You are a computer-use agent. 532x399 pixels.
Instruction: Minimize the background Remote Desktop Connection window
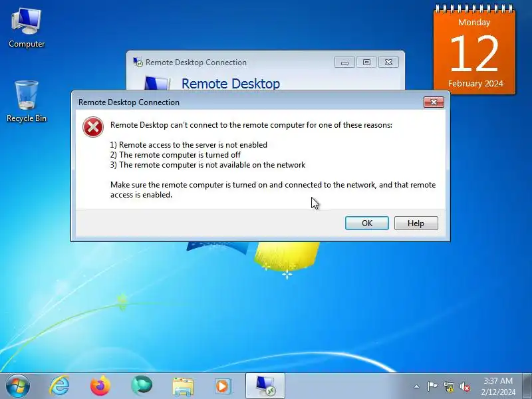pos(344,63)
